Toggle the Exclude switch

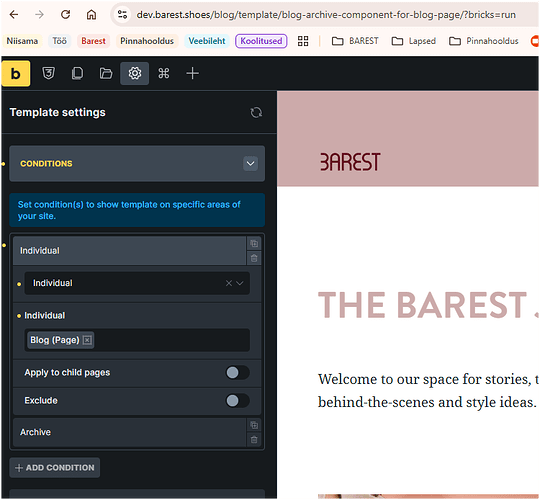(x=237, y=401)
